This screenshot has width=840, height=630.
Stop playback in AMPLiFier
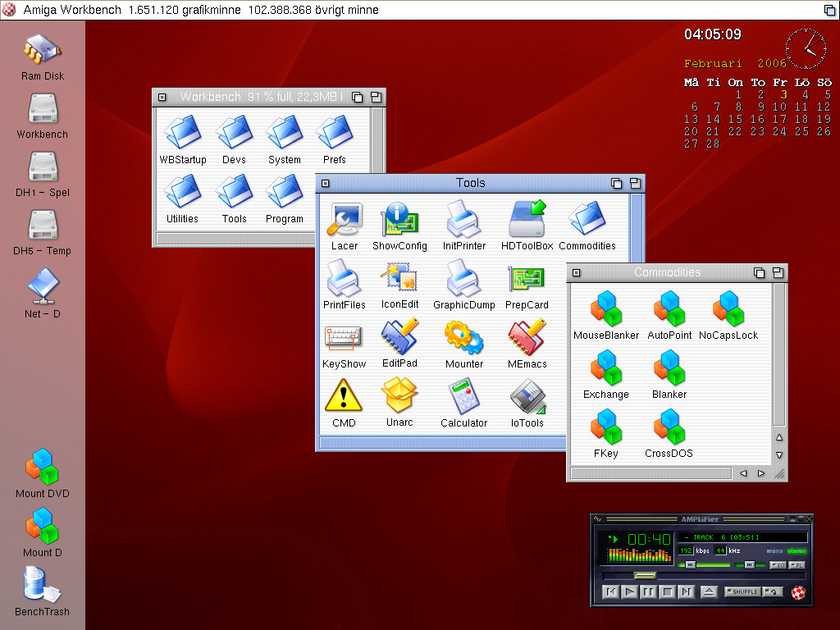coord(668,592)
